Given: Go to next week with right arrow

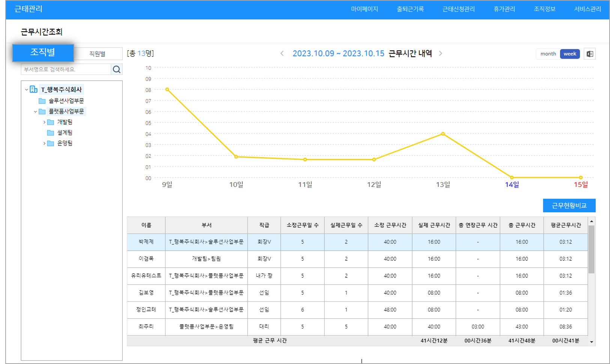Looking at the screenshot, I should [x=441, y=54].
